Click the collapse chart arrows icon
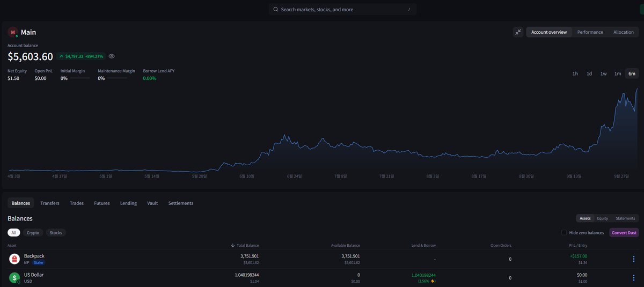This screenshot has width=644, height=287. [x=518, y=32]
